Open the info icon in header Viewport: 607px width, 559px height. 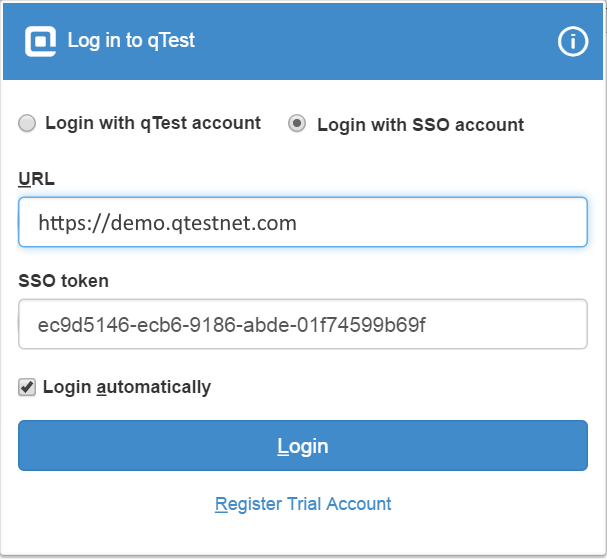click(572, 41)
